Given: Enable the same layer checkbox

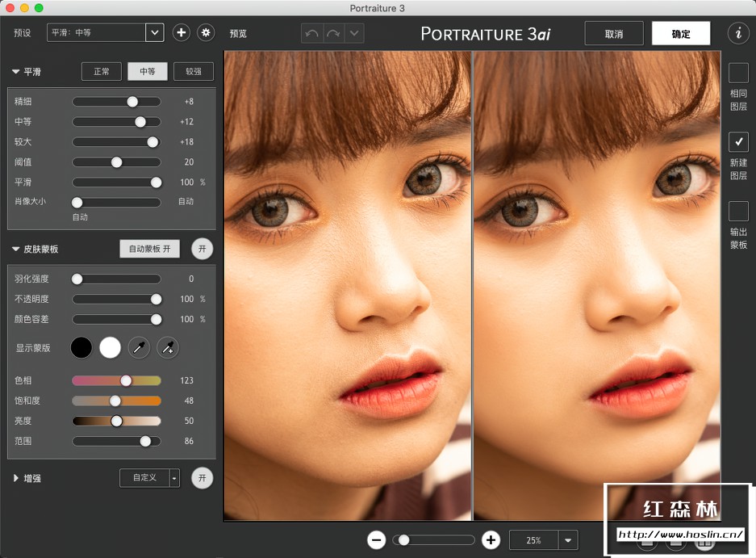Looking at the screenshot, I should tap(738, 73).
